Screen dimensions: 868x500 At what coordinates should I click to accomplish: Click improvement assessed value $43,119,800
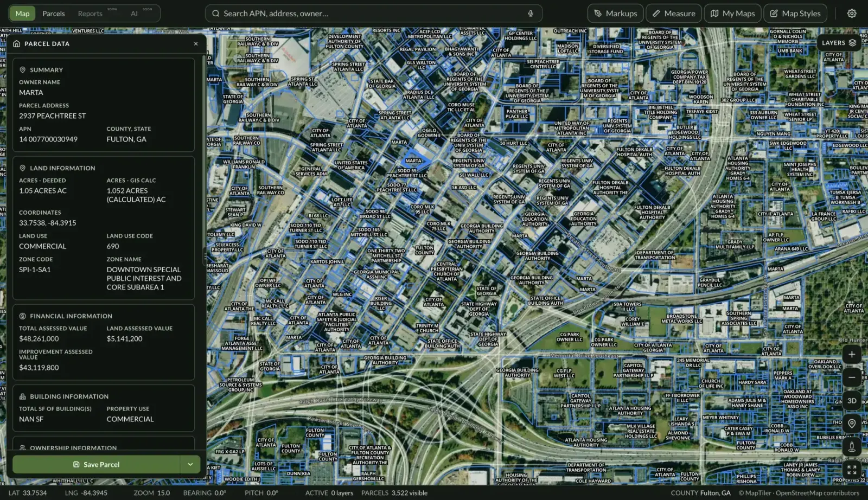point(39,368)
